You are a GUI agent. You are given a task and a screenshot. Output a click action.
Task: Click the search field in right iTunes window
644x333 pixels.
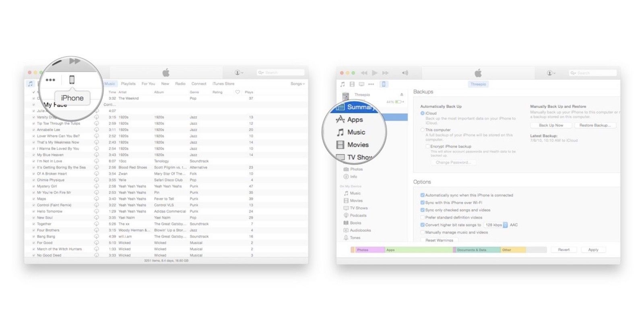tap(592, 73)
